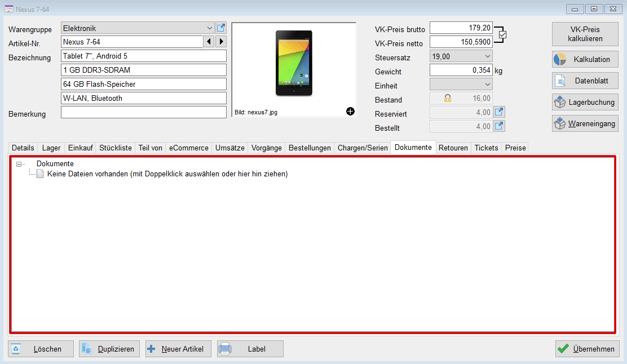This screenshot has height=364, width=627.
Task: Click the Duplizieren button
Action: [x=109, y=349]
